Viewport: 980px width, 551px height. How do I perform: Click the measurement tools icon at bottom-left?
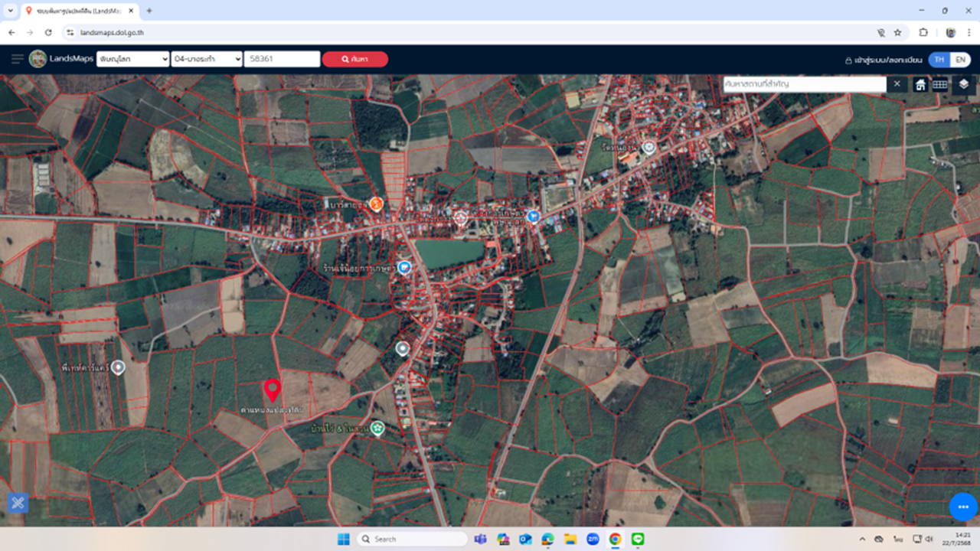pos(18,503)
